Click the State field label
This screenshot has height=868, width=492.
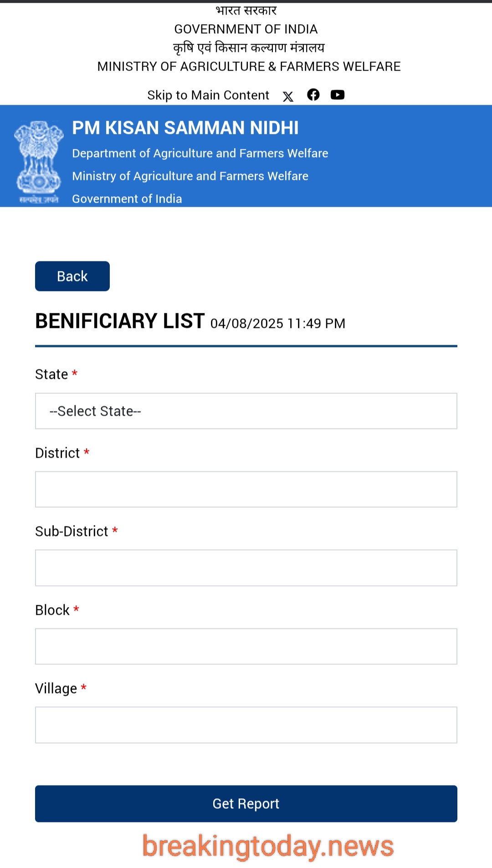[51, 374]
